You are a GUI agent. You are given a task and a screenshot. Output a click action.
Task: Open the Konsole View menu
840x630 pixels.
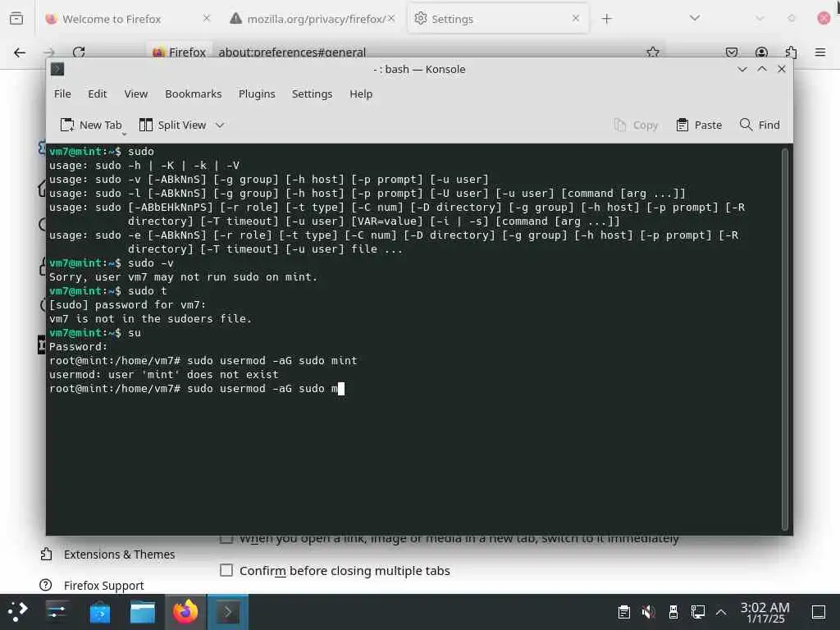tap(135, 94)
